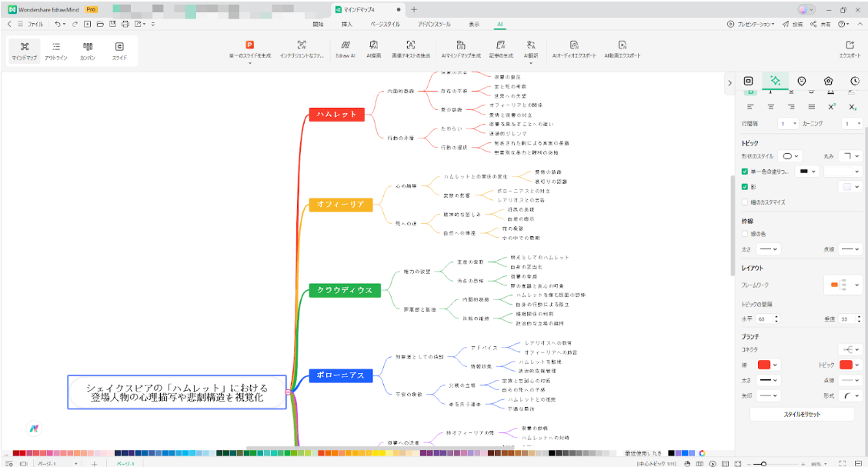Click the Redo arrow in quick toolbar

[75, 25]
